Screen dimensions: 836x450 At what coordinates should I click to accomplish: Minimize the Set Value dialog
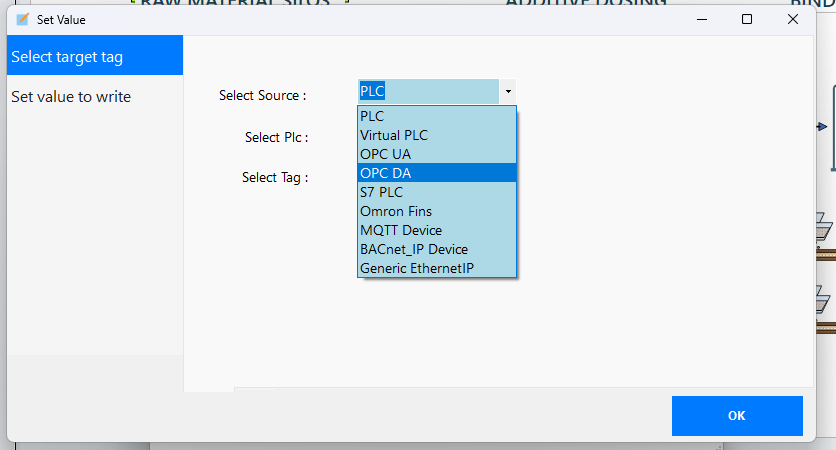700,19
